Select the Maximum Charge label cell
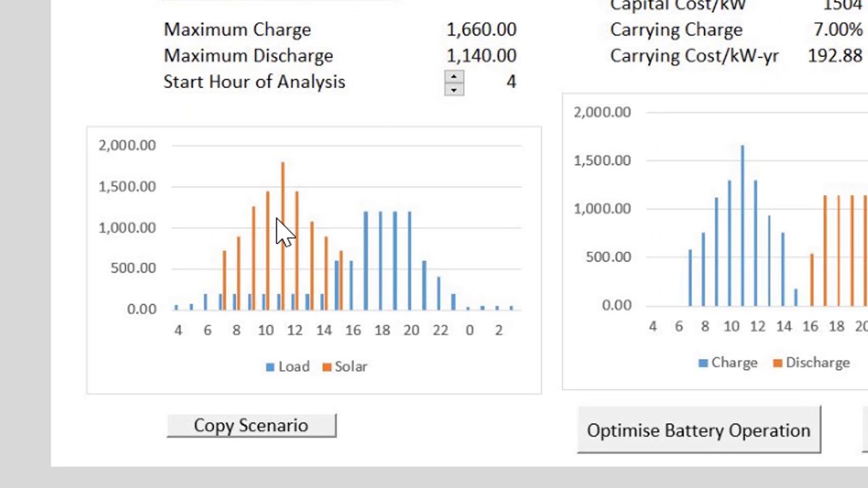The image size is (868, 488). pos(237,30)
